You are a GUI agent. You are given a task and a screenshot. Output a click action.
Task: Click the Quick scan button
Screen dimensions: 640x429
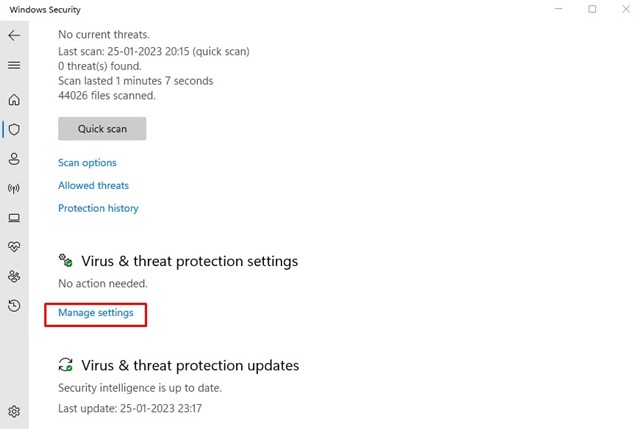click(x=102, y=129)
